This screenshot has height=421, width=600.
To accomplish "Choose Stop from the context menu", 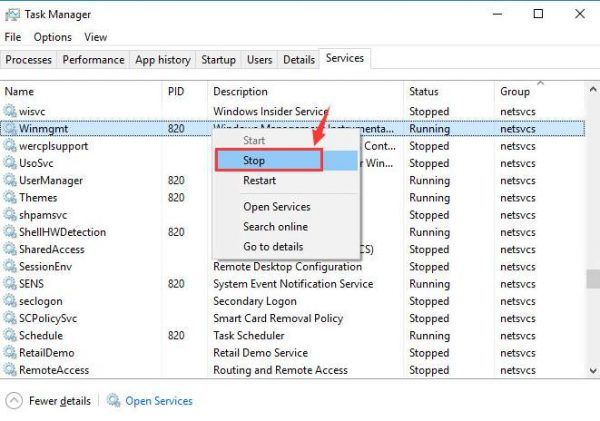I will pyautogui.click(x=254, y=160).
